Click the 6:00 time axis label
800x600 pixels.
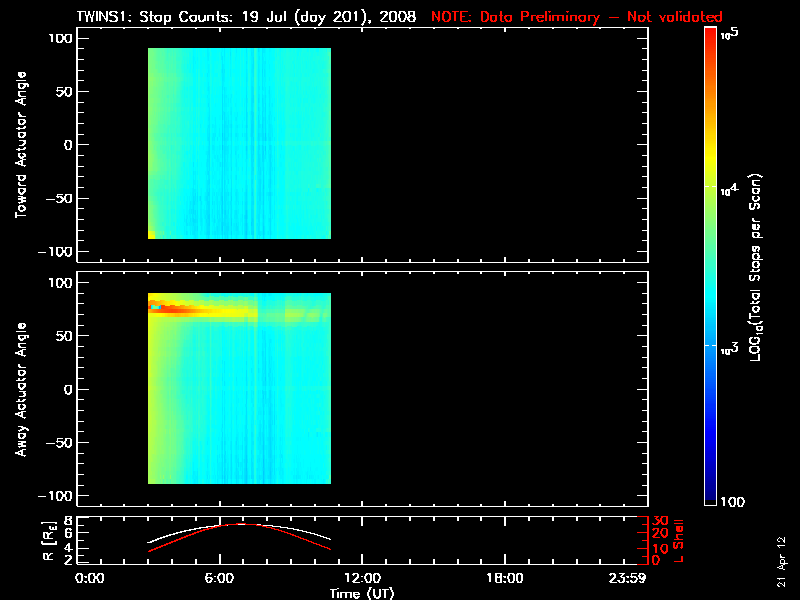coord(219,578)
